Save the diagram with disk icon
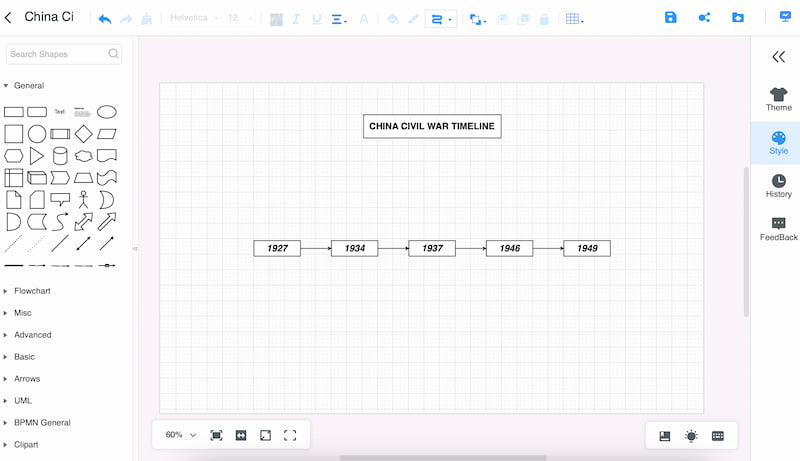The width and height of the screenshot is (800, 461). click(670, 17)
